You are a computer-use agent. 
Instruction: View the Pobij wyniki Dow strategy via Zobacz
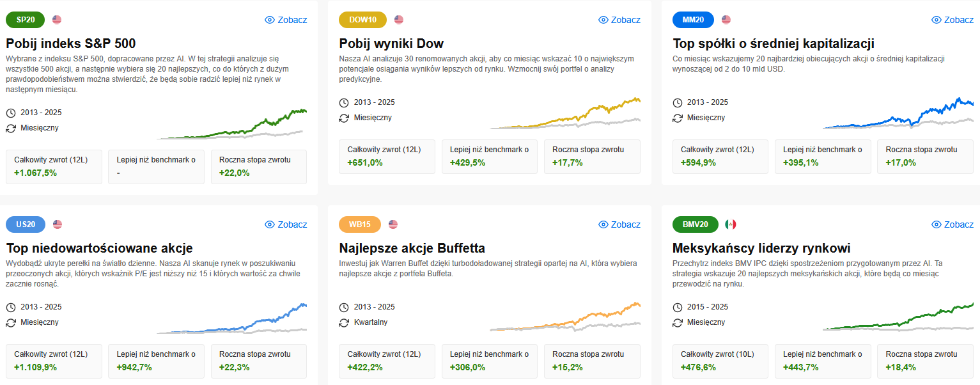(619, 20)
